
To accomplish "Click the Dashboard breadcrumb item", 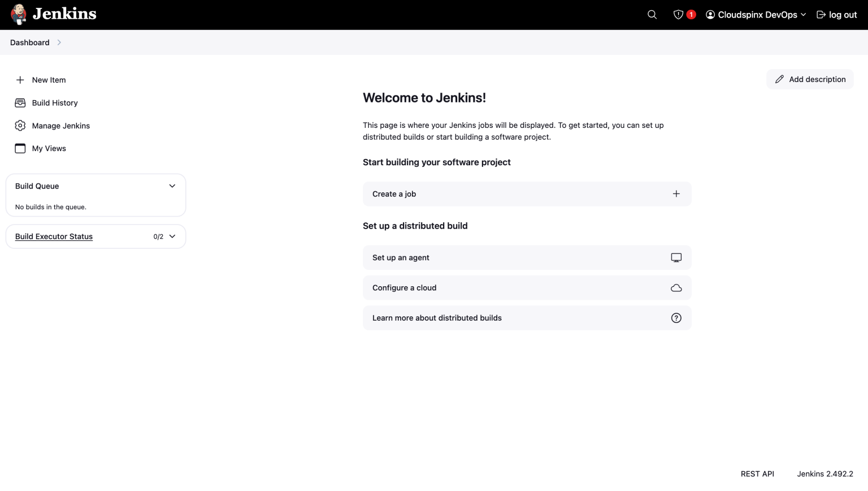I will [29, 42].
